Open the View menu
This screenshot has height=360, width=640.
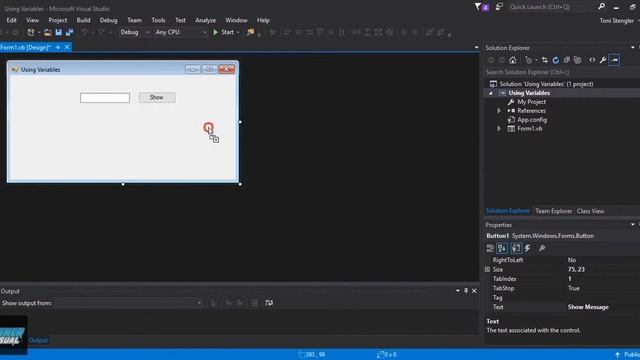point(32,20)
